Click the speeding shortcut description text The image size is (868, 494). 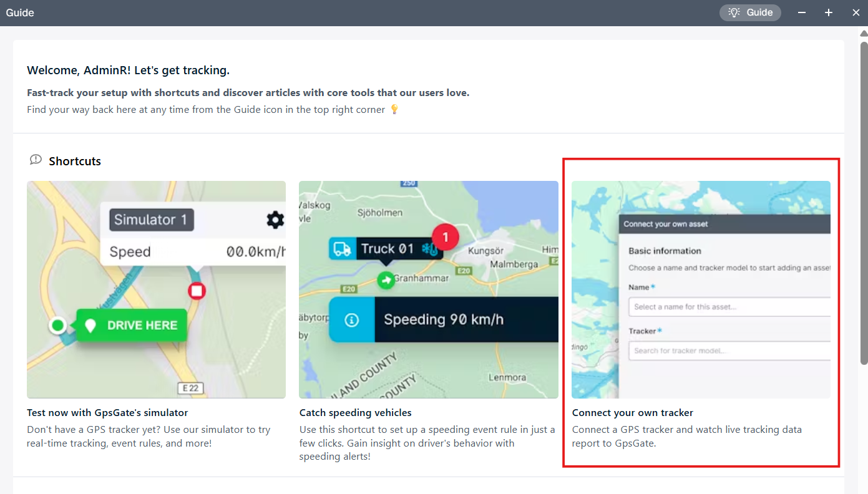click(x=427, y=443)
